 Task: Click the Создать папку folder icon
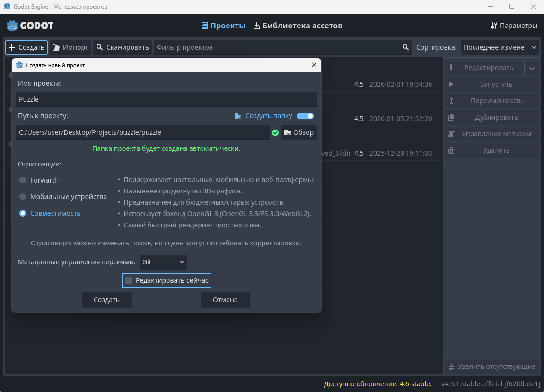coord(238,116)
